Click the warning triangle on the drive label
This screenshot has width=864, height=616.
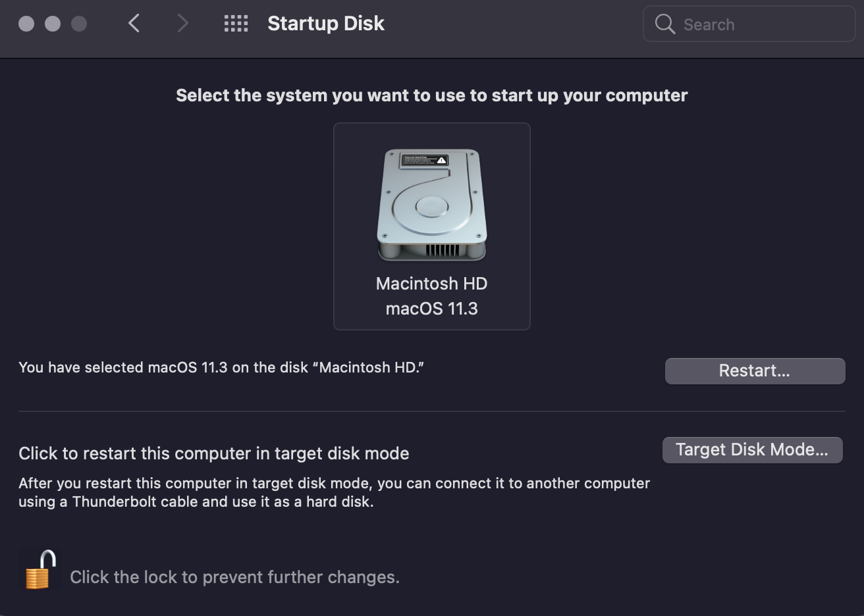click(442, 160)
